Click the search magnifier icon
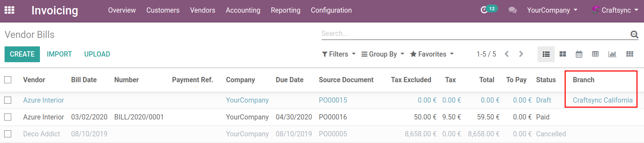 point(634,34)
